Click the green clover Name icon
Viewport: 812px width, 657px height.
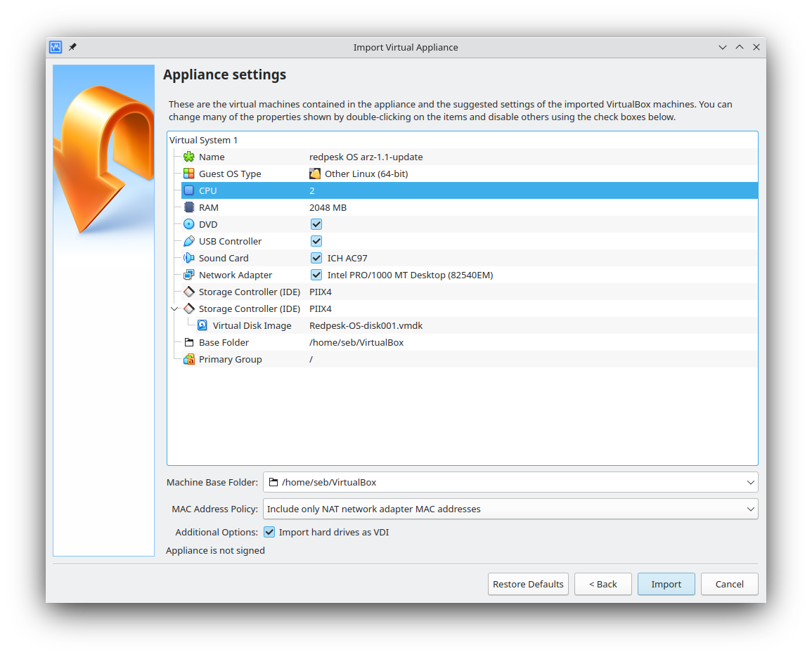(x=189, y=157)
